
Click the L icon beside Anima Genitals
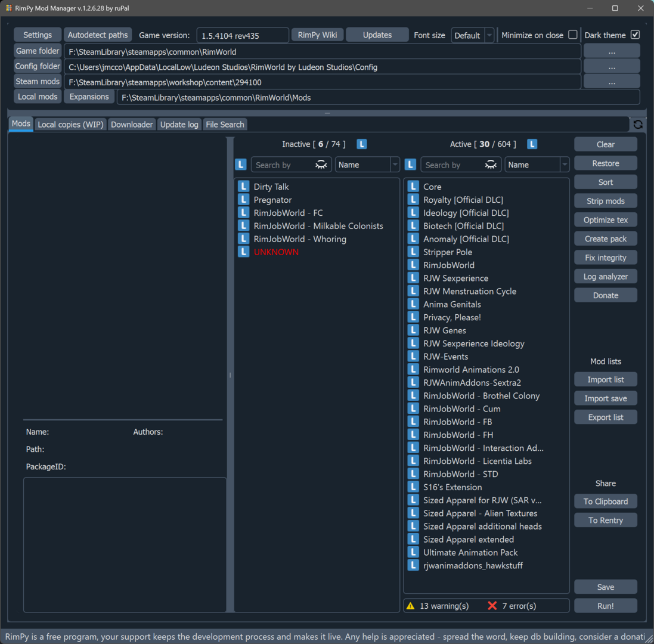tap(413, 304)
